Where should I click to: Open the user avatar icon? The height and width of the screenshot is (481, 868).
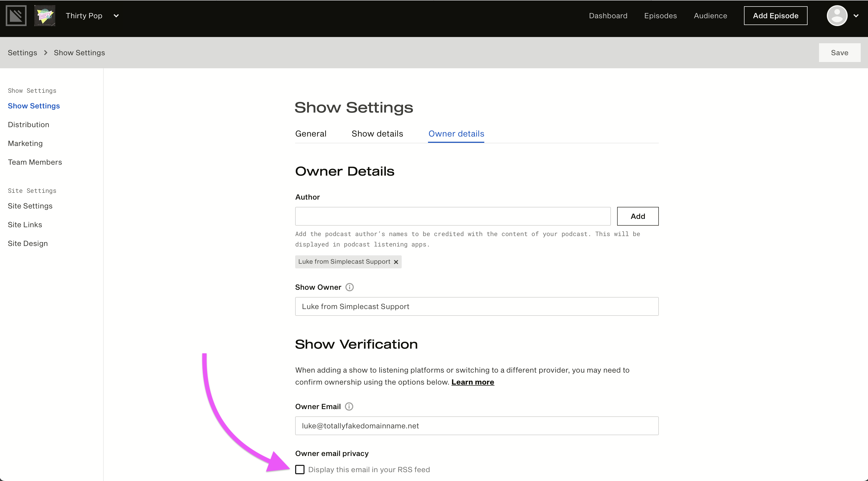[837, 16]
